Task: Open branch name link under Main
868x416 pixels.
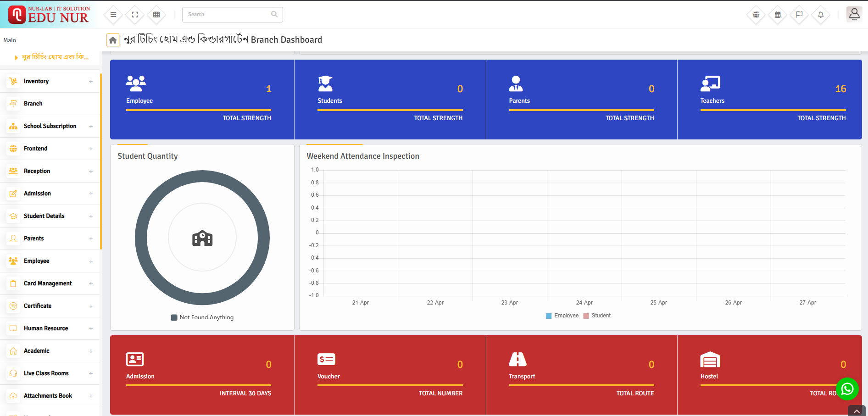Action: [x=55, y=57]
